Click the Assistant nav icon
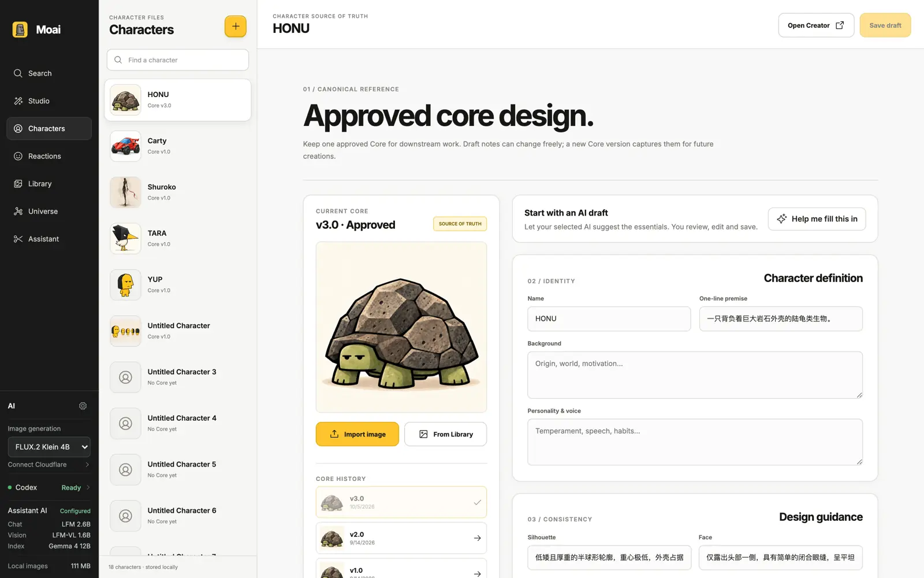 tap(18, 239)
